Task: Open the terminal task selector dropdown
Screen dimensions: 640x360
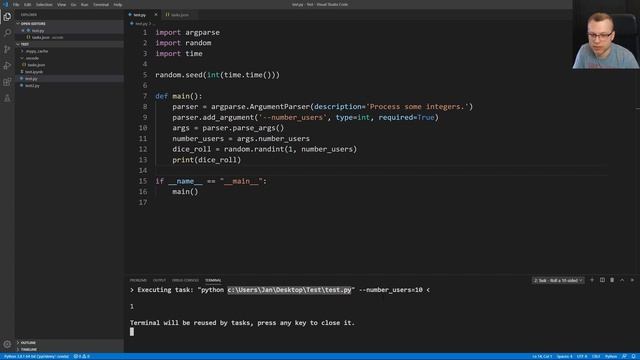Action: coord(558,280)
